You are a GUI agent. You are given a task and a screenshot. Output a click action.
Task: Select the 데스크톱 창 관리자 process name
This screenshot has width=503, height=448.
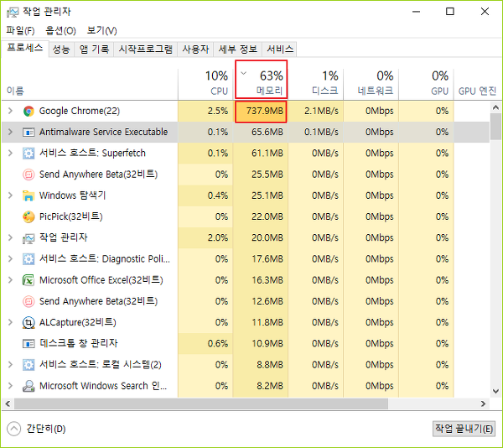click(x=79, y=343)
